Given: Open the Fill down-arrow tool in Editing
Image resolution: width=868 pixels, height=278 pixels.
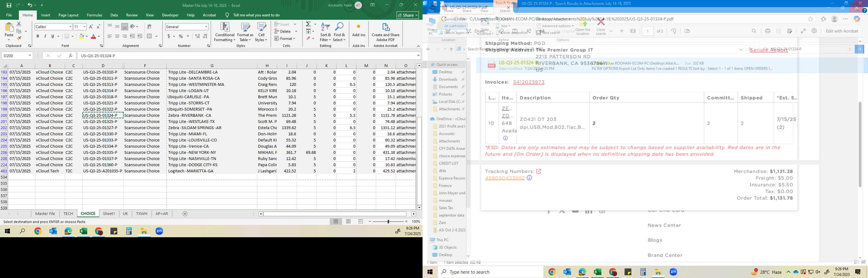Looking at the screenshot, I should [308, 31].
